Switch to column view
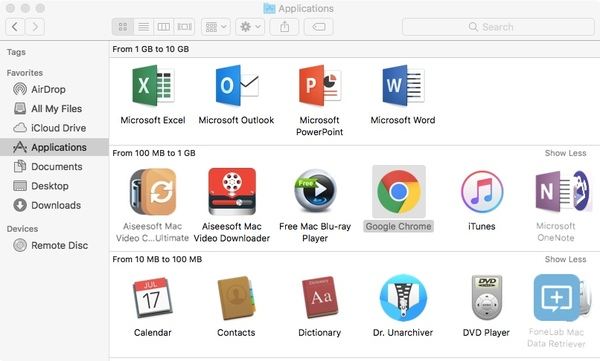Viewport: 600px width, 361px height. tap(164, 27)
